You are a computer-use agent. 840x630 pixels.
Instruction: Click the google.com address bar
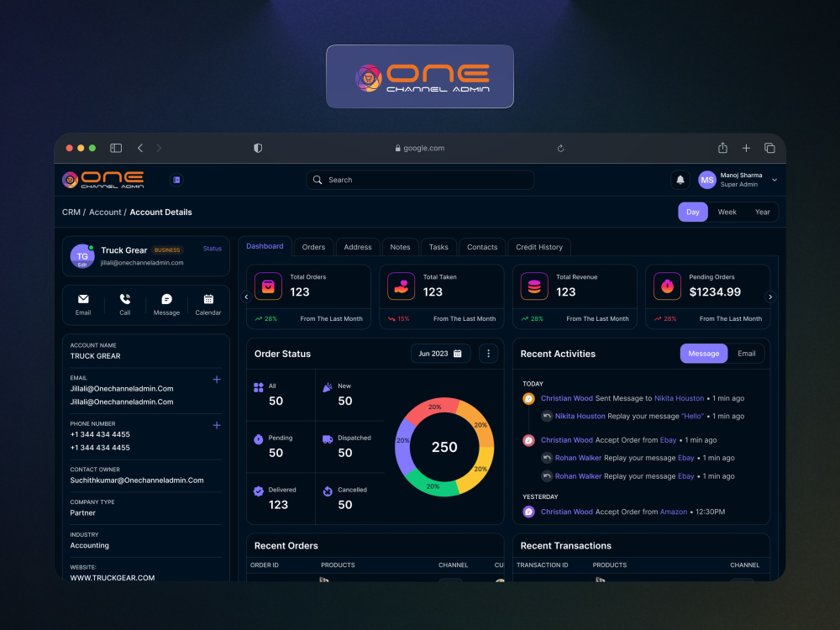coord(419,148)
